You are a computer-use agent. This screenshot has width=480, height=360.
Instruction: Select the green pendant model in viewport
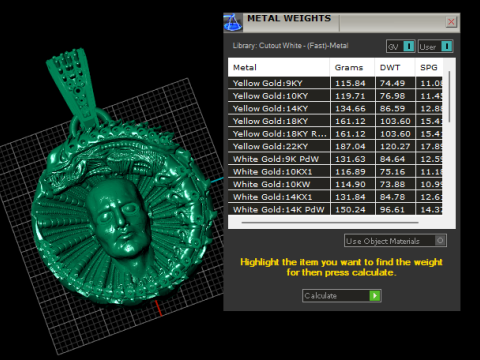[123, 213]
